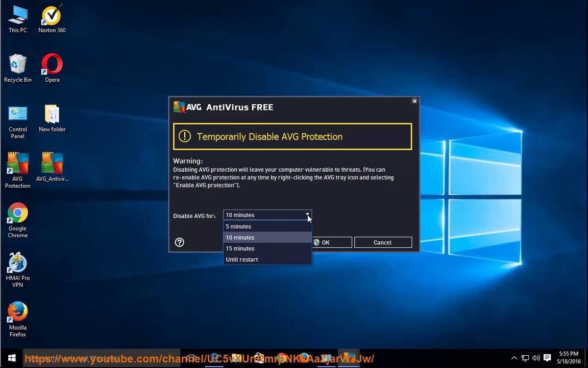This screenshot has width=588, height=368.
Task: Select the AVG_Antivir... installer icon
Action: click(x=52, y=167)
